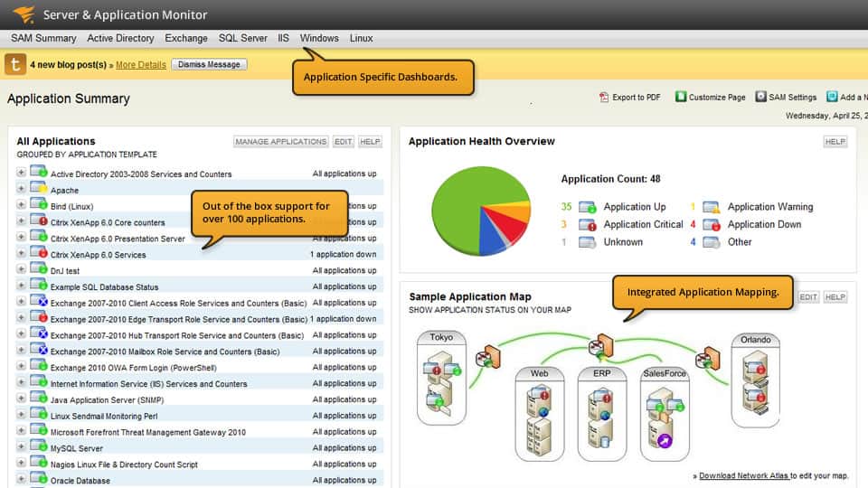
Task: Open Internet Information Service (IIS) Services entry
Action: tap(149, 384)
